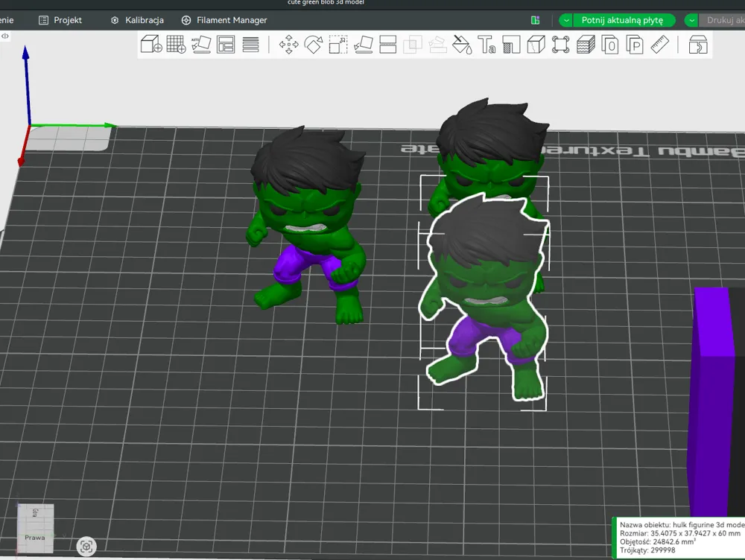Click the square icon with corner handles
This screenshot has height=560, width=745.
coord(561,45)
